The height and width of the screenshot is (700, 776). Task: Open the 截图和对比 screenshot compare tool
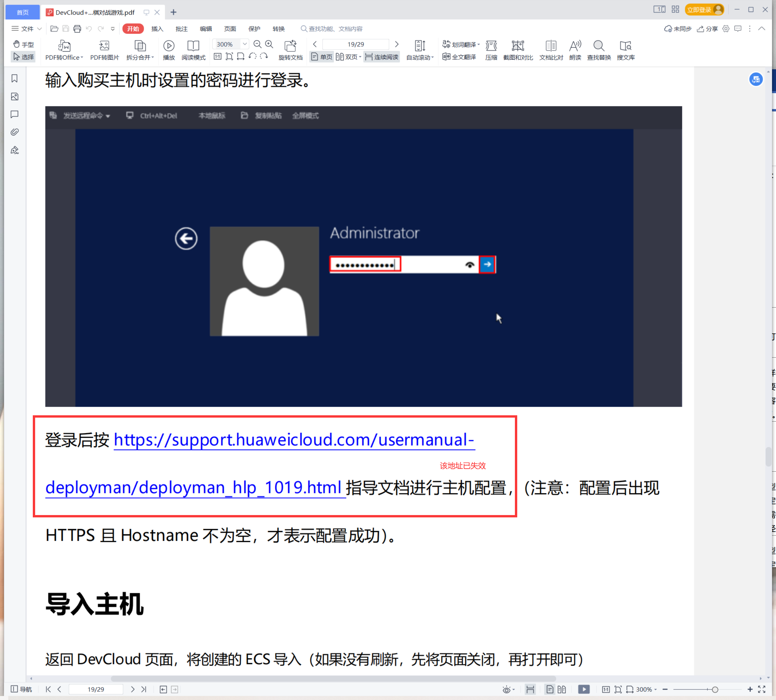517,50
